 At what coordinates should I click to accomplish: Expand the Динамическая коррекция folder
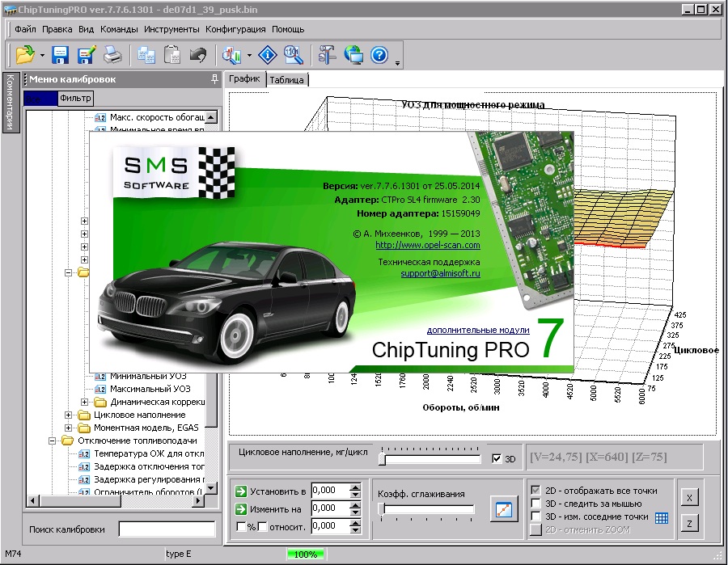click(84, 402)
